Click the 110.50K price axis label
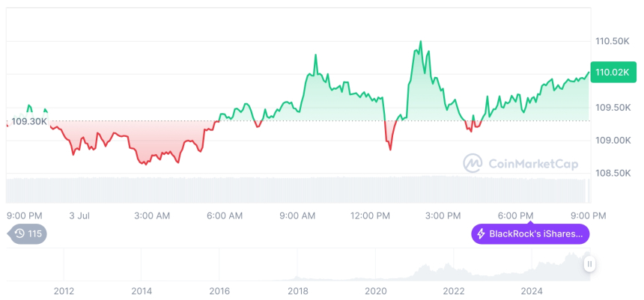 click(611, 41)
